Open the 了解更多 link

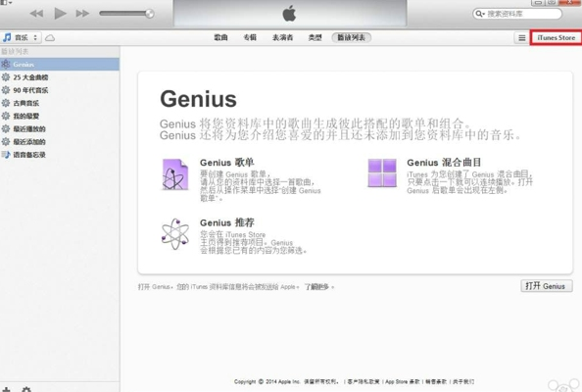coord(316,286)
